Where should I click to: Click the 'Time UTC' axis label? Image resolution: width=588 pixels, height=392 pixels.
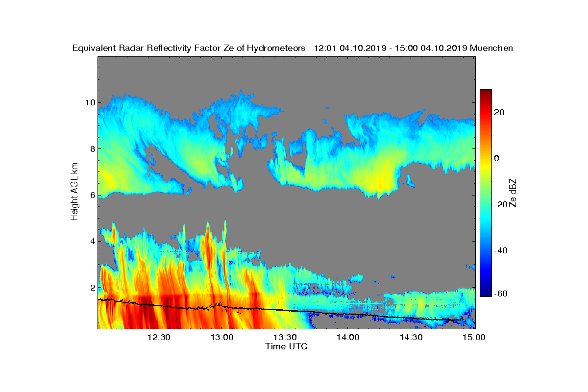[x=287, y=346]
